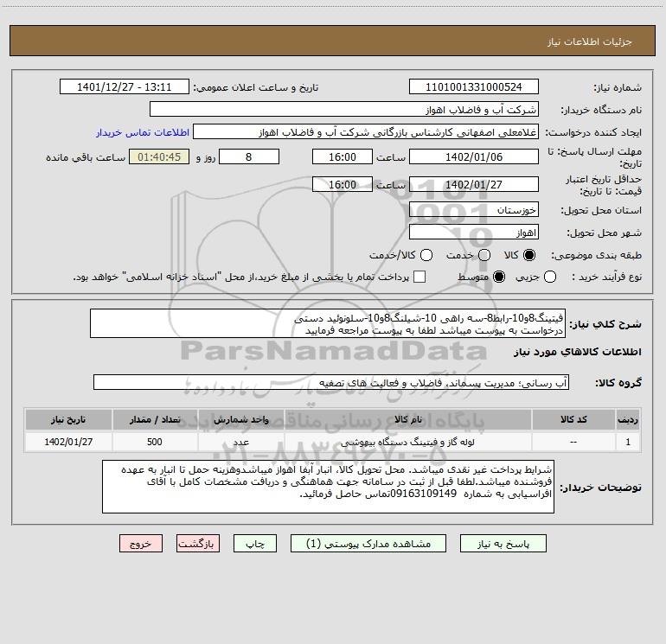The image size is (666, 644).
Task: Click the ساعت باقی مانده label
Action: (x=86, y=157)
